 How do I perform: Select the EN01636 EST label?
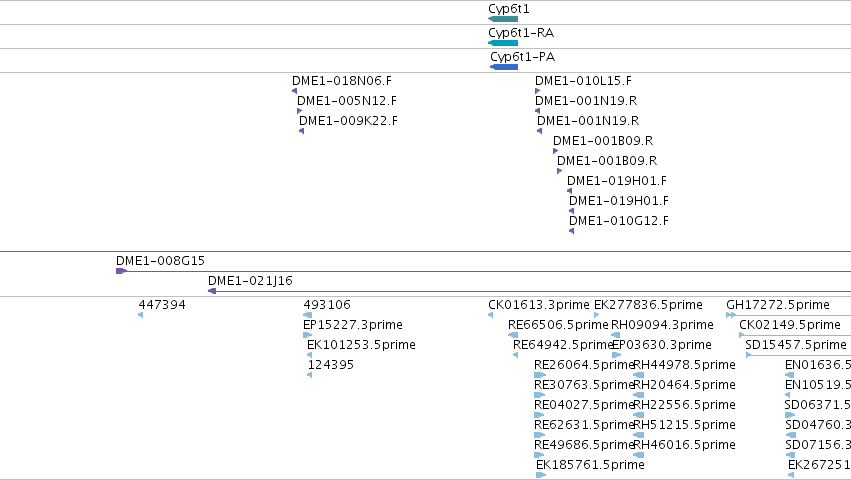click(x=818, y=365)
